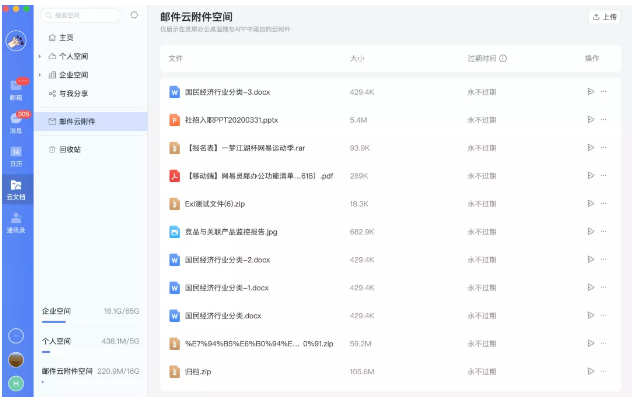Open more options for Exl测试文件(6).zip

tap(603, 204)
